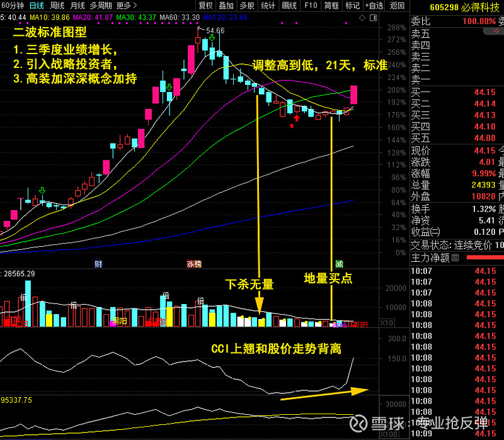The height and width of the screenshot is (440, 504).
Task: Open the 多股 multi-stock view
Action: (x=247, y=6)
